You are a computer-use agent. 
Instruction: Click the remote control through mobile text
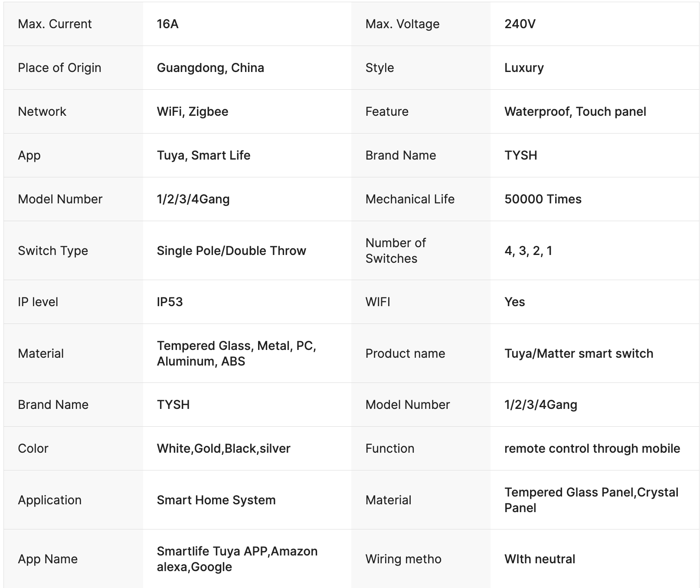(592, 448)
